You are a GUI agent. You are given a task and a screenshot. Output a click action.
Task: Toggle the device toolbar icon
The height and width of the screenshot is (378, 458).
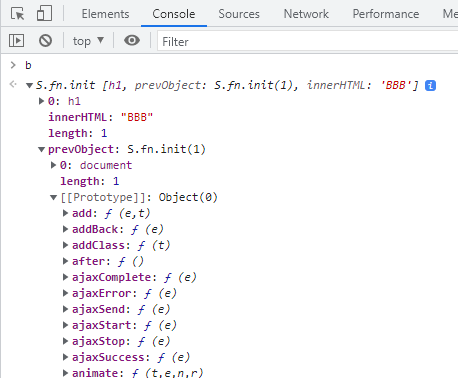coord(44,14)
